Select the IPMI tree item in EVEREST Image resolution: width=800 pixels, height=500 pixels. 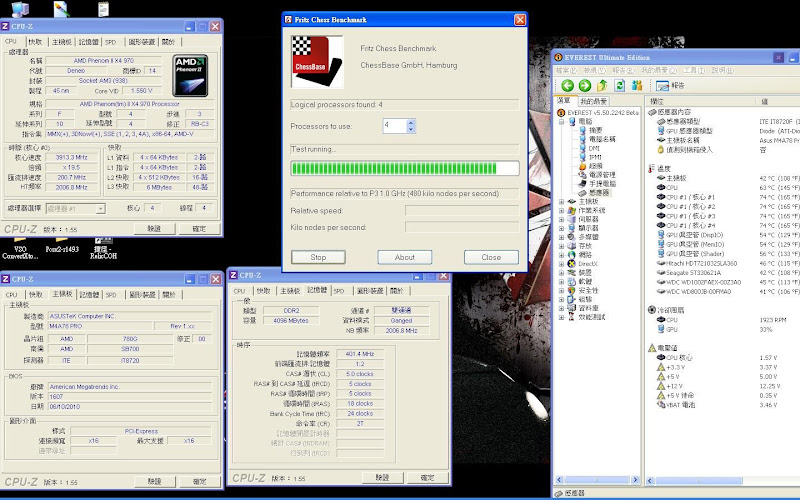click(x=595, y=157)
